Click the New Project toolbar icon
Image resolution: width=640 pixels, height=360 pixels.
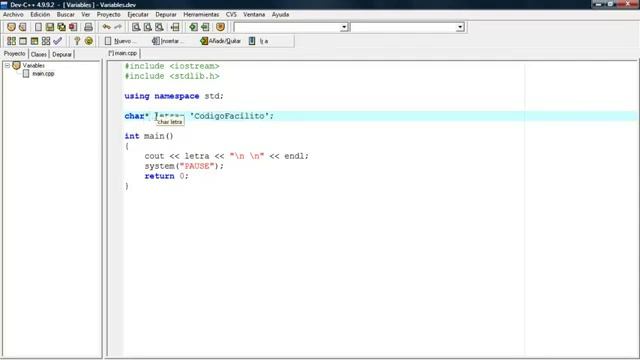click(x=11, y=27)
